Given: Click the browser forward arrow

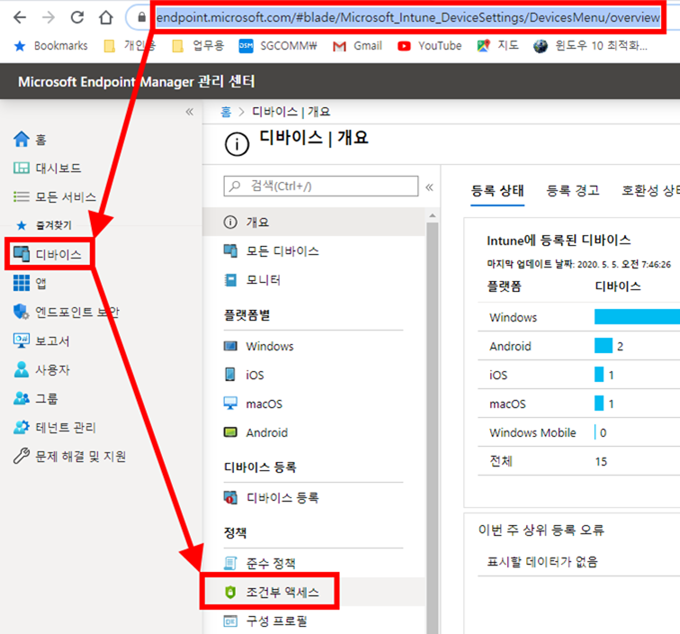Looking at the screenshot, I should click(x=49, y=18).
